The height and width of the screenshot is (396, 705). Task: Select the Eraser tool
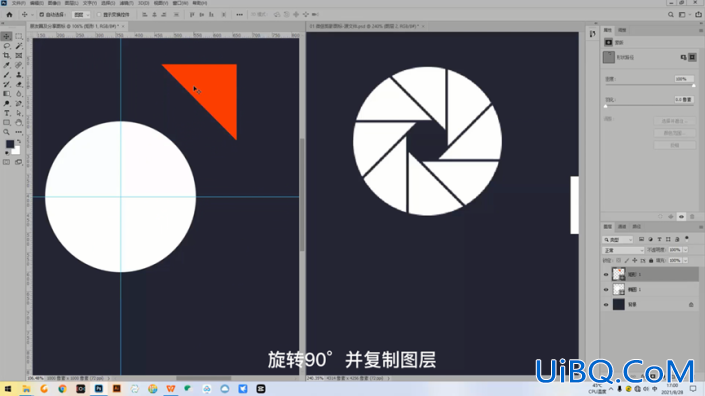pyautogui.click(x=18, y=85)
